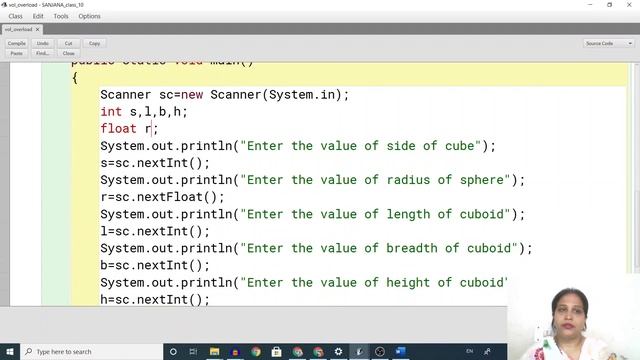Open the Options menu

coord(89,16)
